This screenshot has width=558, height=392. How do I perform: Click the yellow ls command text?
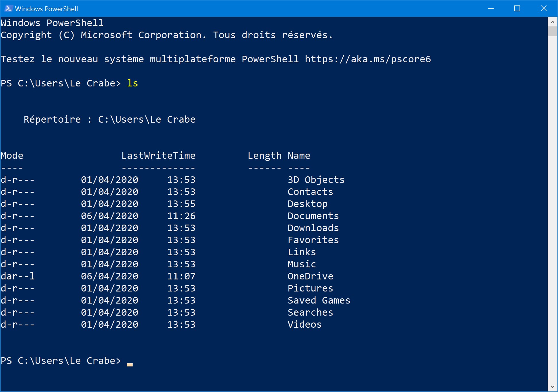(x=133, y=83)
